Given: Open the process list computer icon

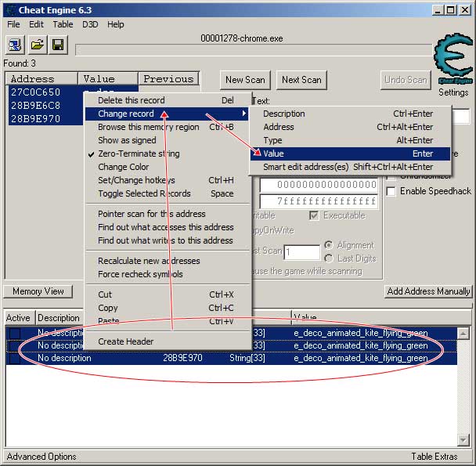Looking at the screenshot, I should 15,45.
